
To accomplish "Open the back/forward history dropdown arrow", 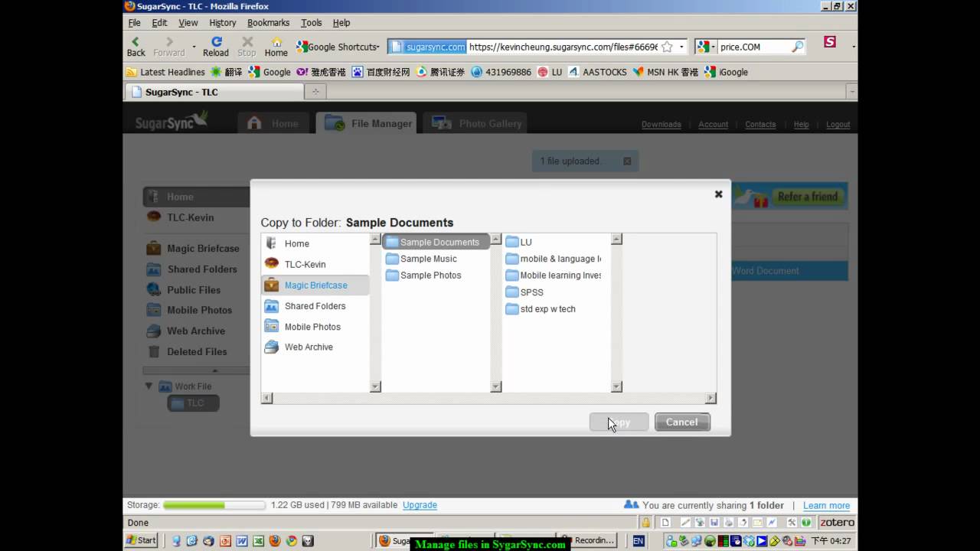I will [194, 47].
